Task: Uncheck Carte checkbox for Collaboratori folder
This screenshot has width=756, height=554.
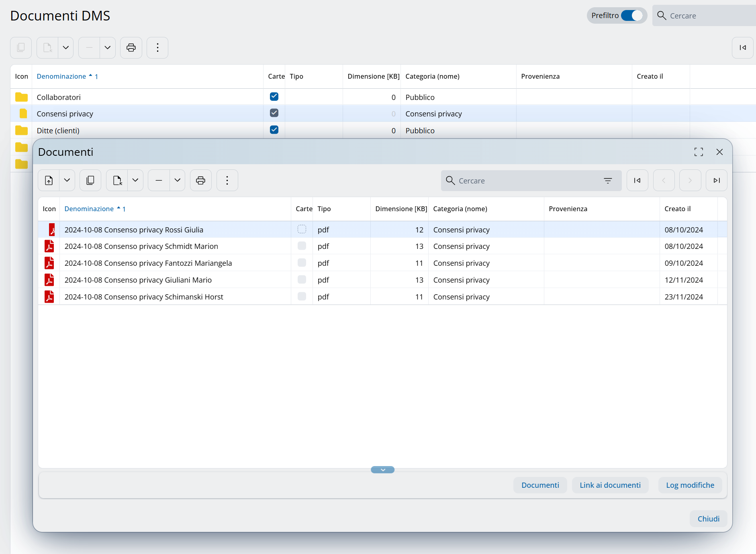Action: [x=274, y=97]
